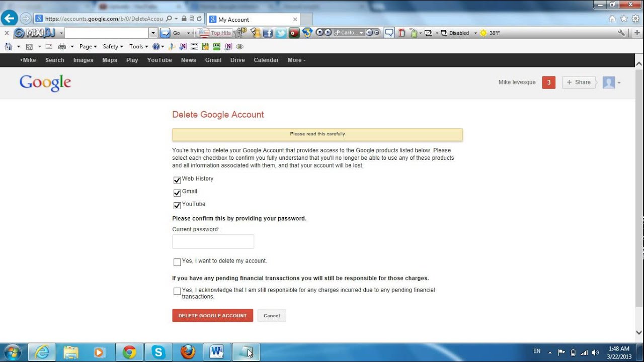Open toolbar options wrench icon
Viewport: 644px width, 362px height.
pyautogui.click(x=622, y=33)
